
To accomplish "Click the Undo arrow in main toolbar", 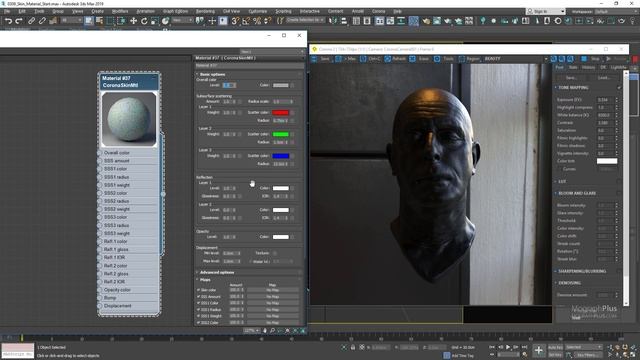I will [8, 21].
